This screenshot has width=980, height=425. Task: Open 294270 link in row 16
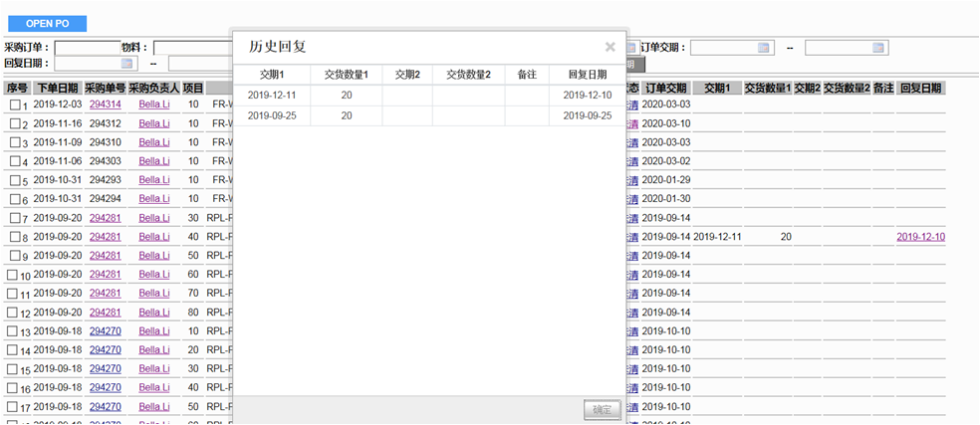(105, 388)
